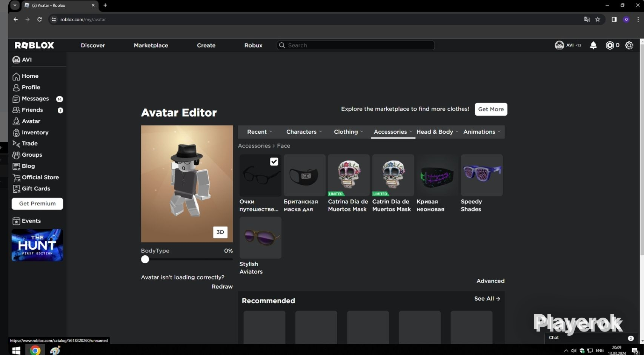The height and width of the screenshot is (355, 644).
Task: Open The Hunt event banner
Action: click(37, 245)
